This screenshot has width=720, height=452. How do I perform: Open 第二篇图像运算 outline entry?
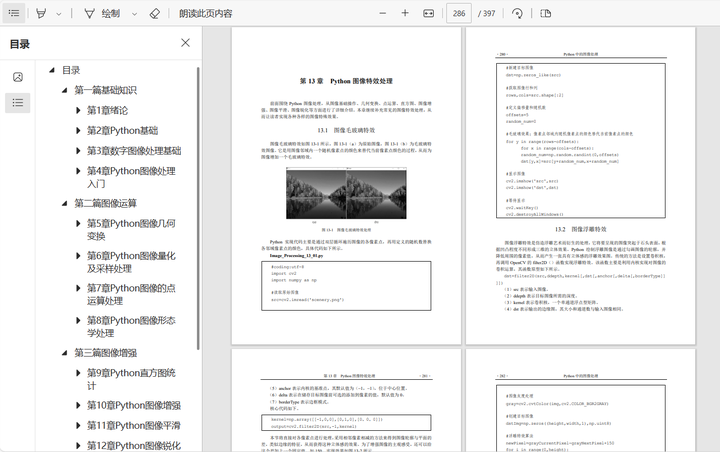click(106, 203)
